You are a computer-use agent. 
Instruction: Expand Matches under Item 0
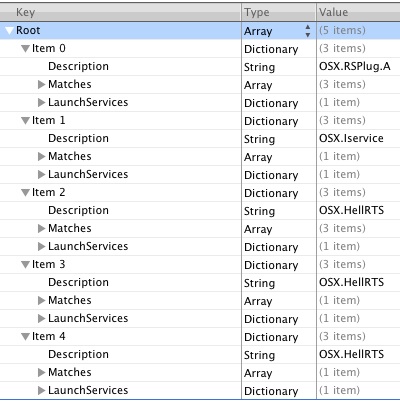(41, 84)
